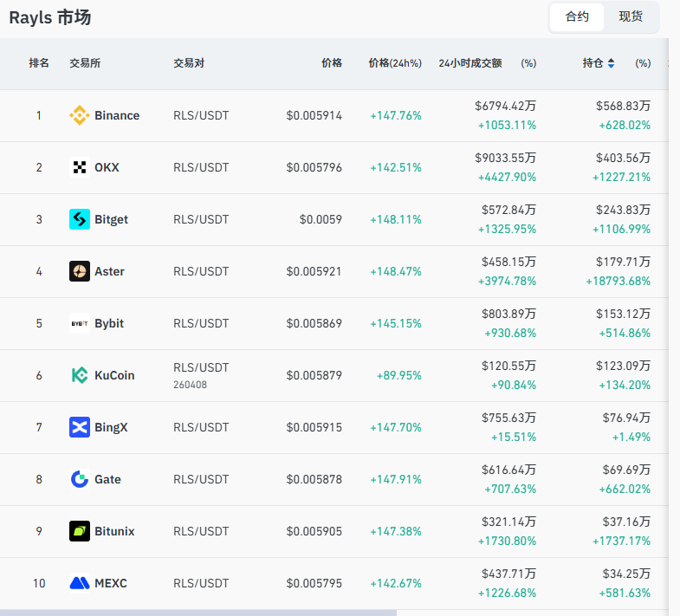Click the Bitunix exchange logo icon
Viewport: 680px width, 616px height.
tap(80, 531)
